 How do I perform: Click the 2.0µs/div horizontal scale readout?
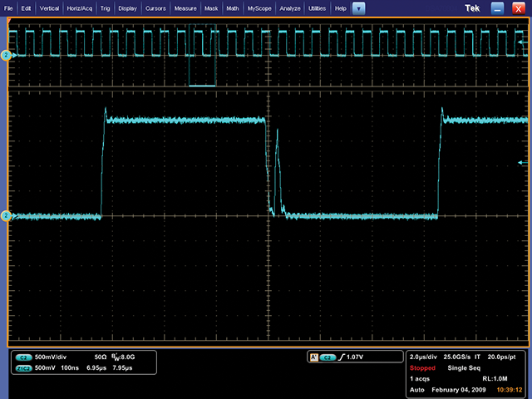pyautogui.click(x=427, y=356)
